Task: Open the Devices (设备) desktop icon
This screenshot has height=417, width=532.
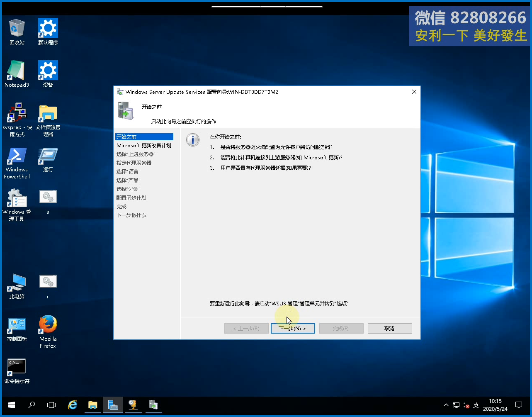Action: (48, 74)
